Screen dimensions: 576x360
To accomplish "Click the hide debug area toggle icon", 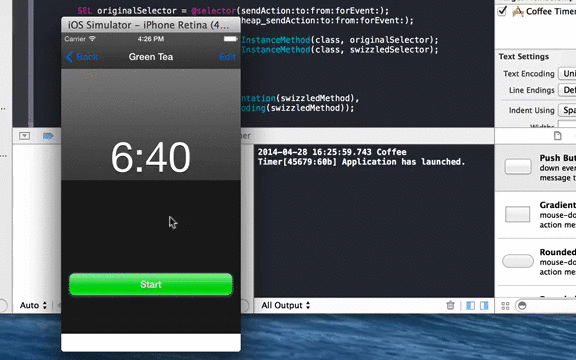I will (x=25, y=136).
